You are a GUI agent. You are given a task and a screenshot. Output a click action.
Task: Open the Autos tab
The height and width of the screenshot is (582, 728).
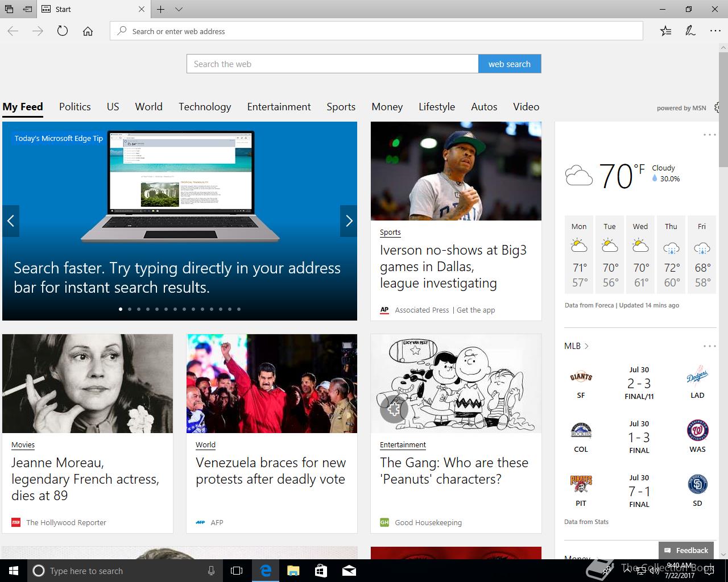(x=484, y=107)
